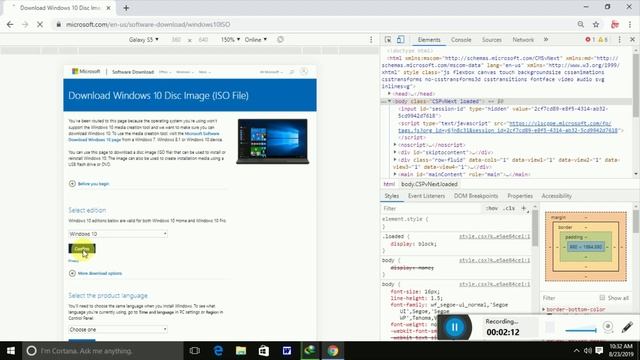640x360 pixels.
Task: Select html breadcrumb
Action: 389,184
